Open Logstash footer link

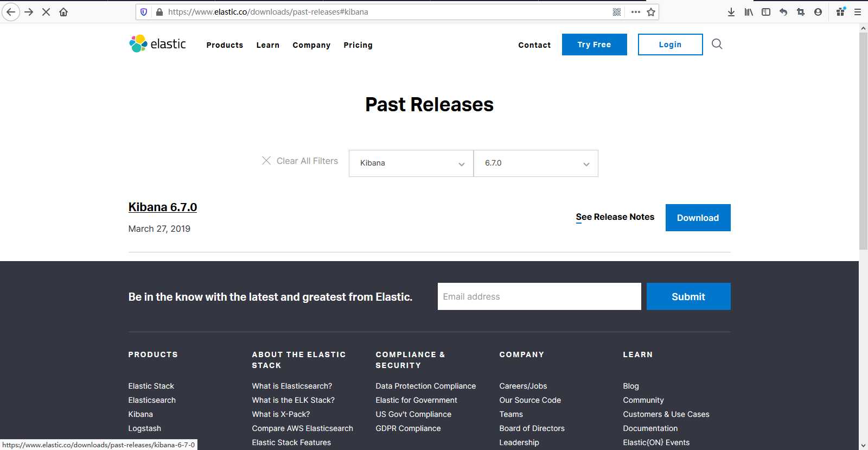145,428
